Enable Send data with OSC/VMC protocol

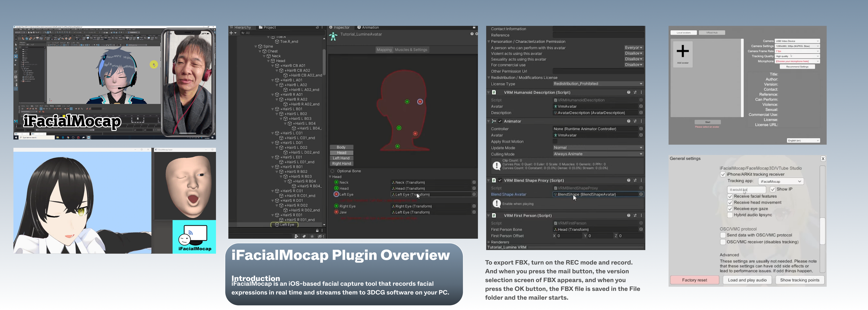pos(723,235)
